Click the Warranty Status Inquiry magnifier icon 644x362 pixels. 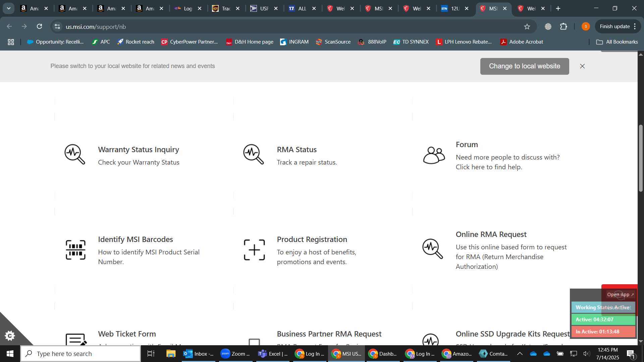[75, 154]
